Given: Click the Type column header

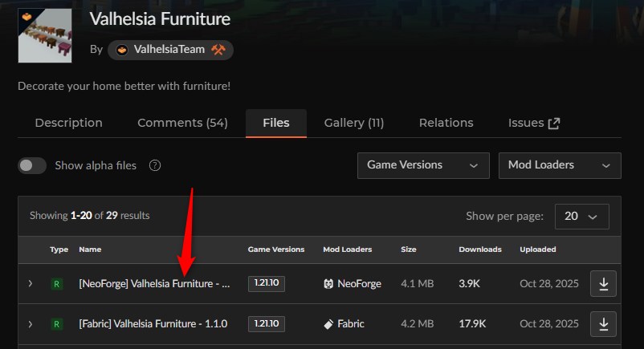Looking at the screenshot, I should coord(59,250).
